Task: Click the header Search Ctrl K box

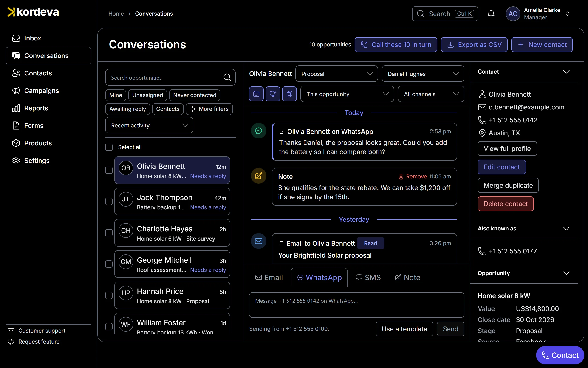Action: (445, 14)
